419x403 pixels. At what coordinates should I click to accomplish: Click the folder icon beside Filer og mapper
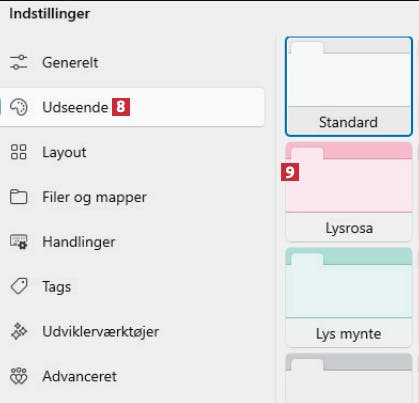pos(19,197)
